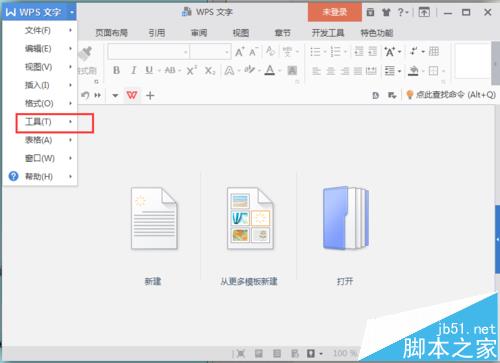Click the superscript X² icon
This screenshot has height=363, width=500.
click(192, 70)
